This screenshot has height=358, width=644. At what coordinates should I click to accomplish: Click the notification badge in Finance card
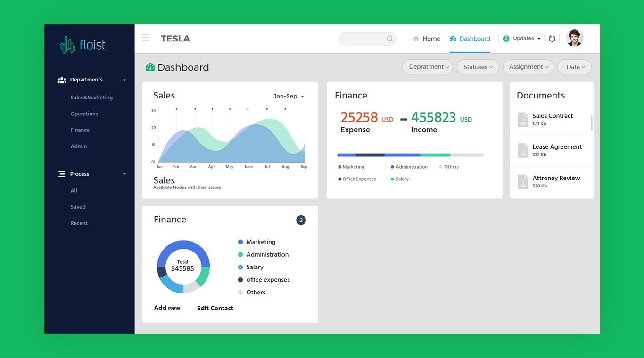[301, 220]
